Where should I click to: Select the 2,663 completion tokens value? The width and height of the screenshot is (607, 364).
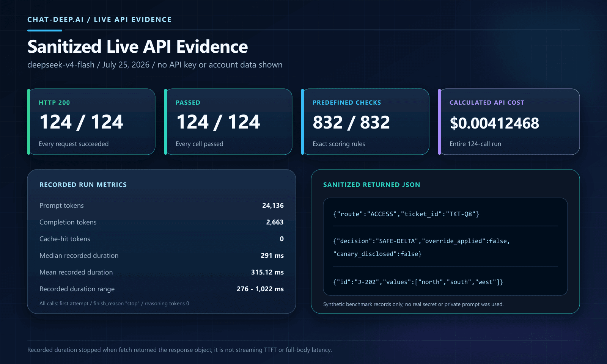click(275, 222)
